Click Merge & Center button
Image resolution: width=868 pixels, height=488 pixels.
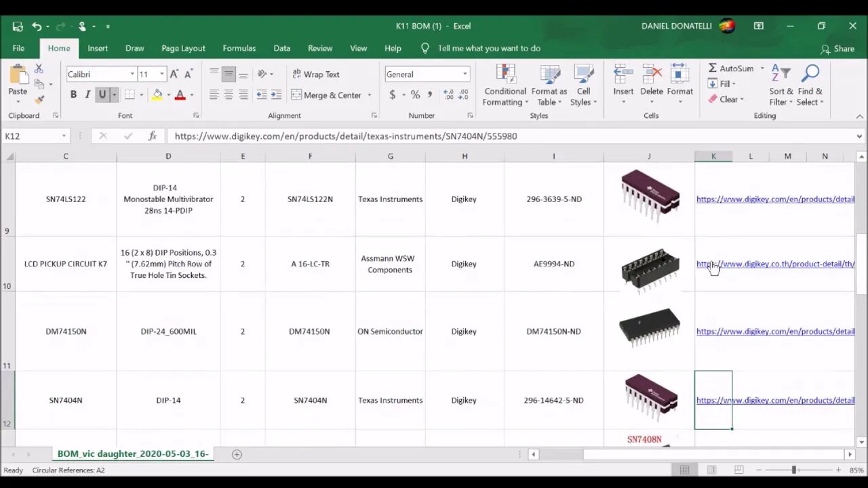tap(327, 95)
